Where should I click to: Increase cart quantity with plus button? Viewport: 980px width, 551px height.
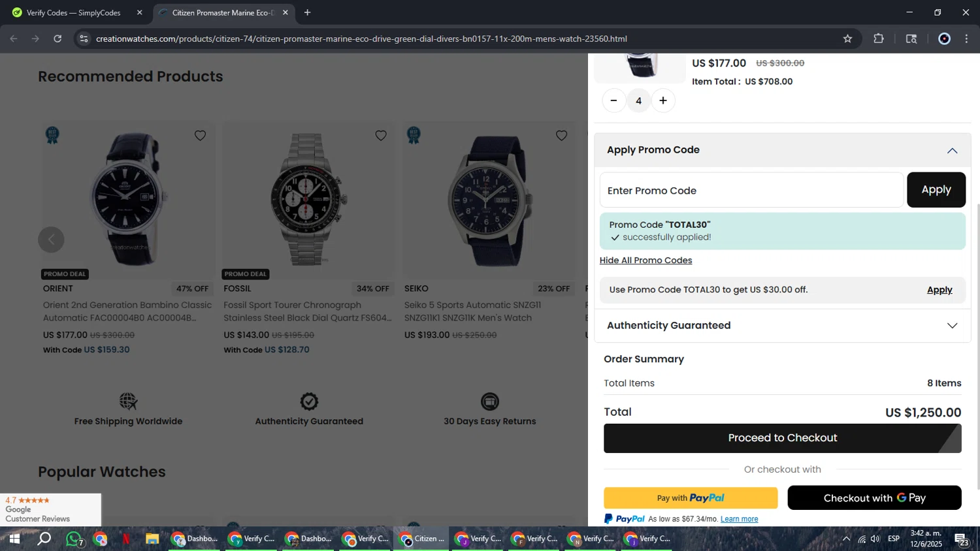(663, 101)
